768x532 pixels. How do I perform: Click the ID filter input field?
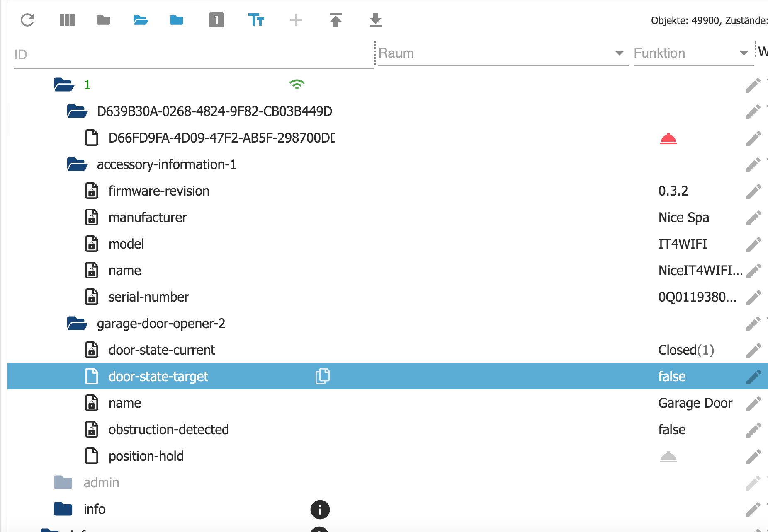tap(194, 54)
